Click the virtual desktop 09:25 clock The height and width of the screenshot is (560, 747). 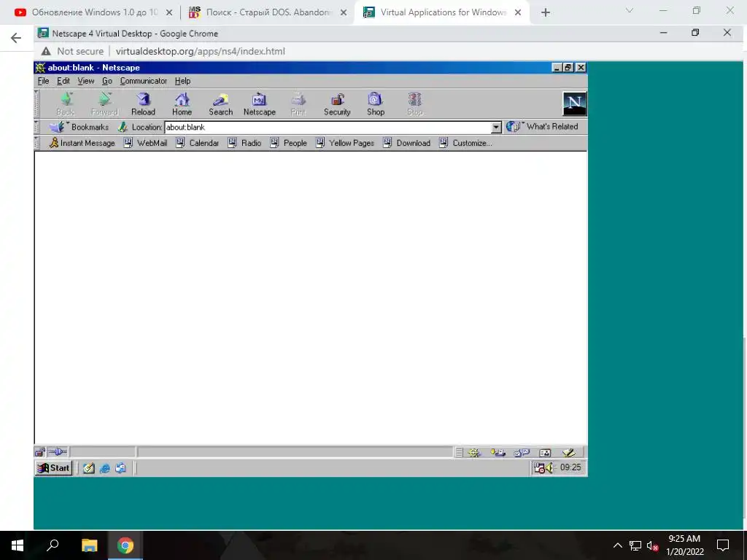(x=570, y=467)
